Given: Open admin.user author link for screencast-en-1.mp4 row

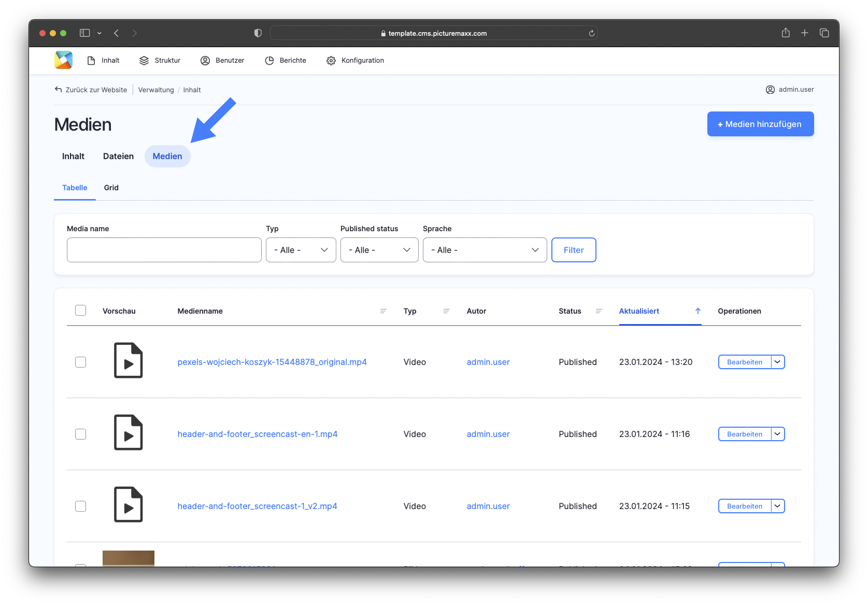Looking at the screenshot, I should tap(488, 434).
